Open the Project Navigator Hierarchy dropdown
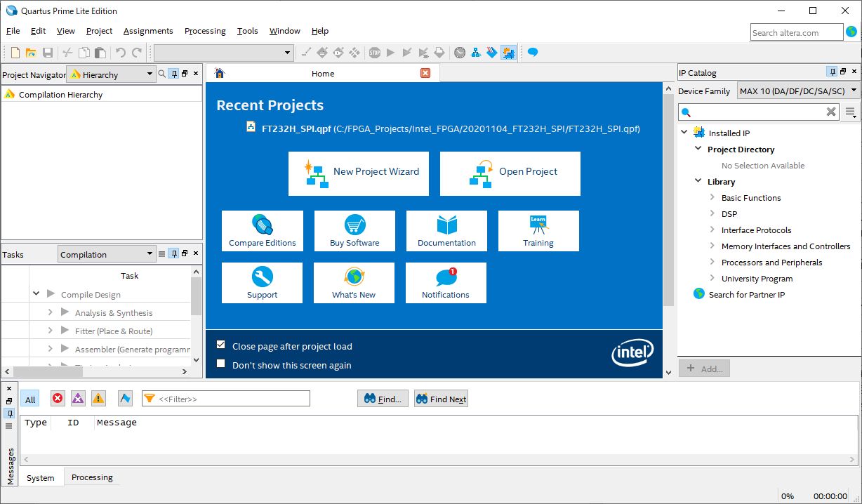Image resolution: width=862 pixels, height=504 pixels. click(x=112, y=74)
